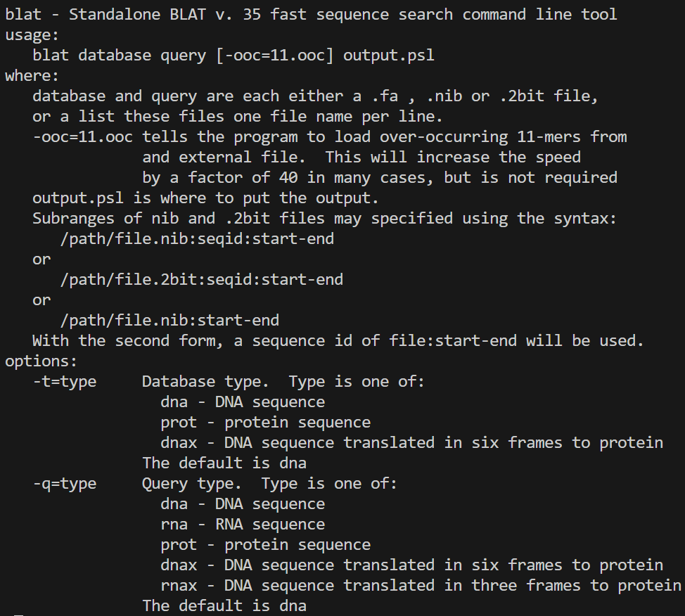This screenshot has height=616, width=685.
Task: Click the last 'The default is dna' line
Action: click(x=224, y=606)
